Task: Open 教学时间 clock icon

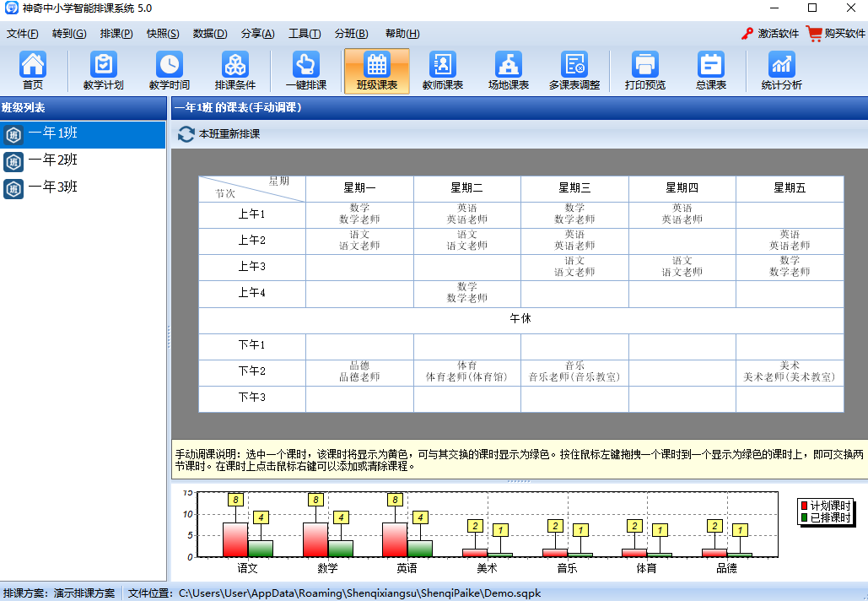Action: [x=169, y=71]
